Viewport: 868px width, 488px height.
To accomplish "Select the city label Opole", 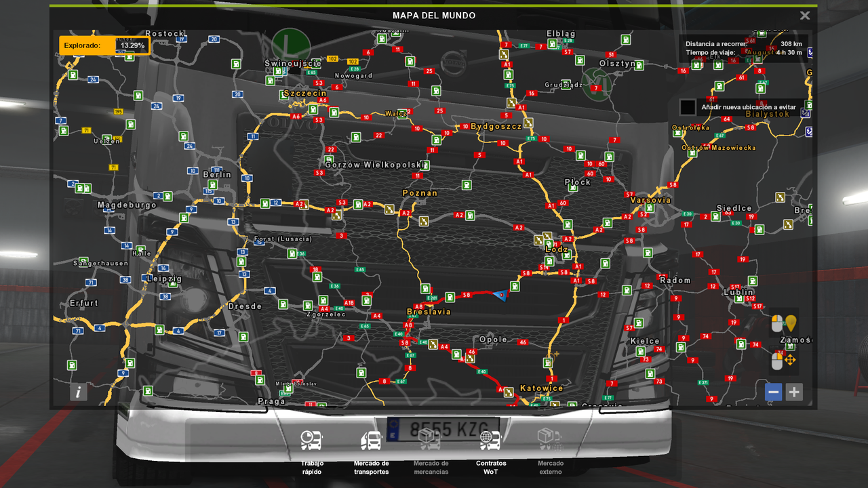I will [493, 340].
